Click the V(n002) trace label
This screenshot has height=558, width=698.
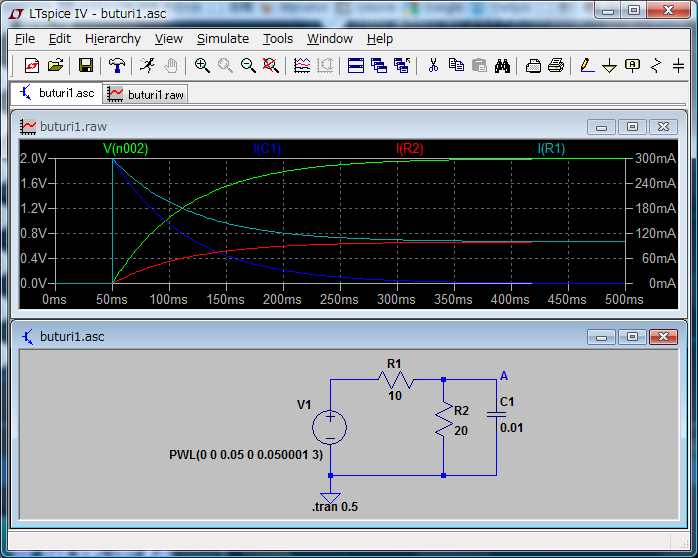pyautogui.click(x=125, y=149)
